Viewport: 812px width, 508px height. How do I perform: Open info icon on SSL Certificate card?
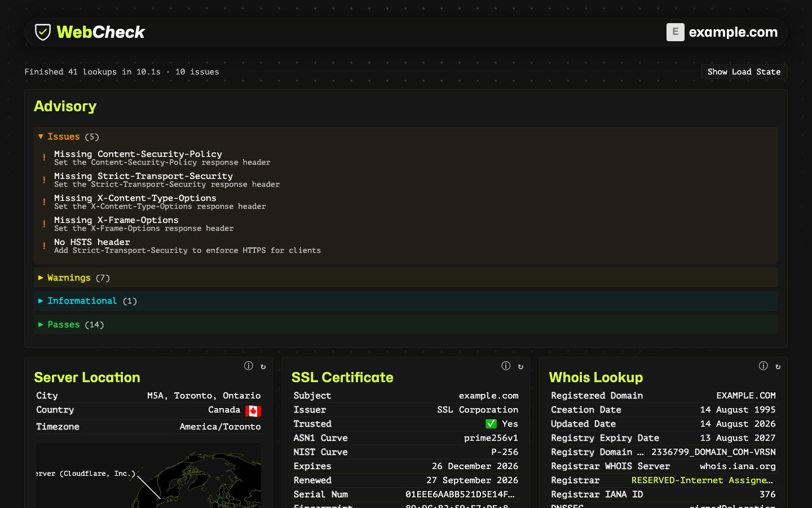pyautogui.click(x=506, y=366)
